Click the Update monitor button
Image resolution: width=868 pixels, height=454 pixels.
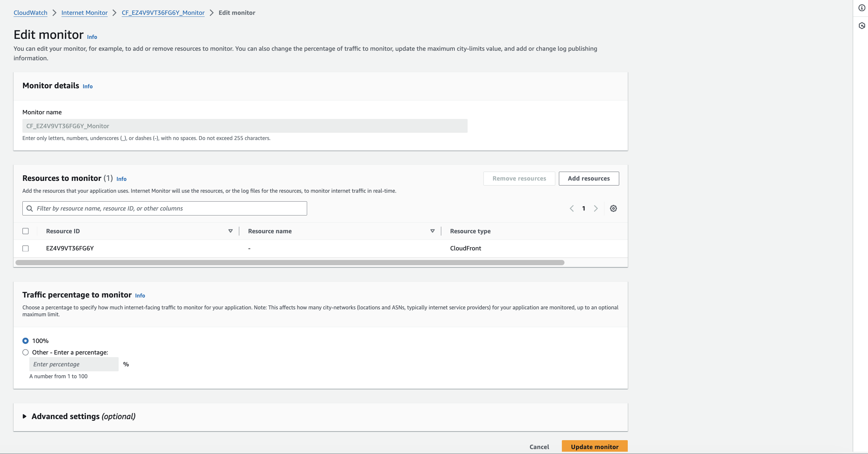click(594, 446)
